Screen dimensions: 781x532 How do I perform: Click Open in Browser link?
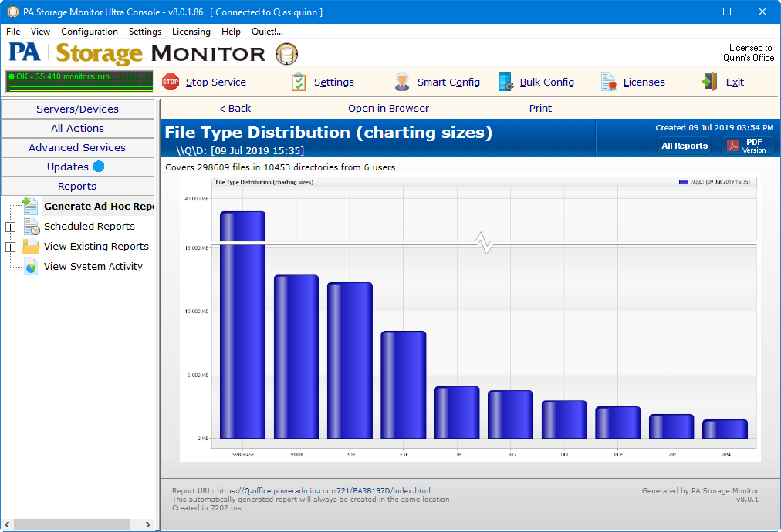click(388, 109)
